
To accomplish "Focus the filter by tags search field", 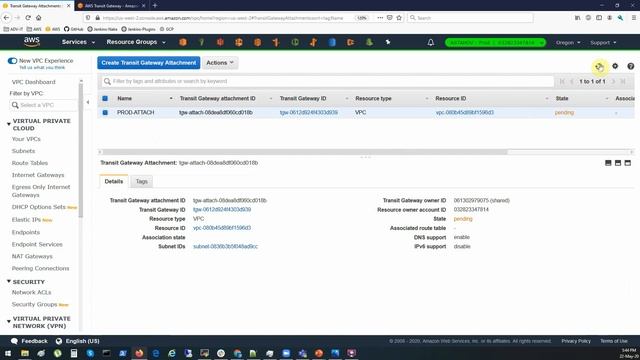I will click(x=328, y=81).
